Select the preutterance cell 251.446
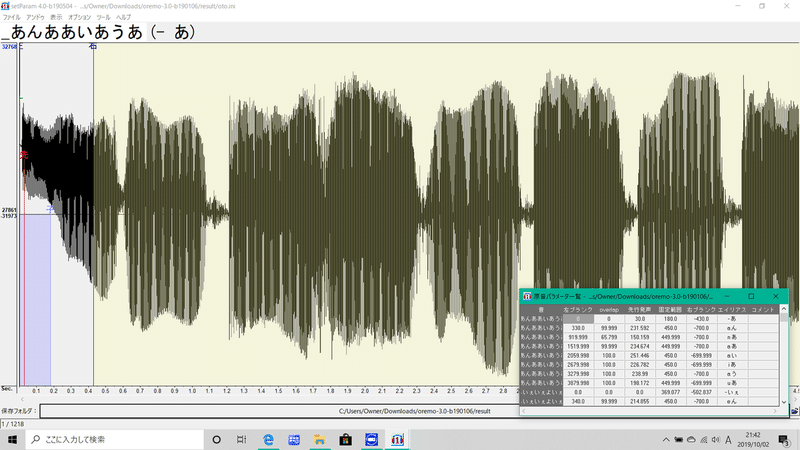 [639, 356]
